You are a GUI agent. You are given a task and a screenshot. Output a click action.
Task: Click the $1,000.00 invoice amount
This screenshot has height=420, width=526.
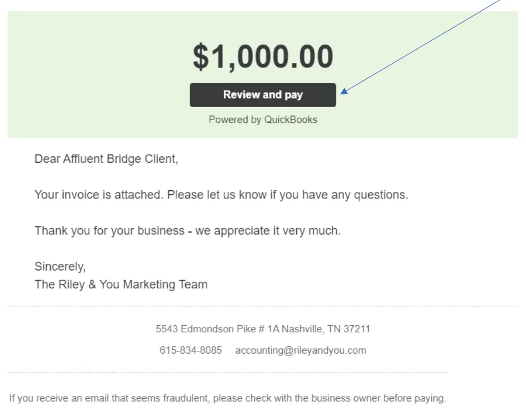[x=263, y=57]
